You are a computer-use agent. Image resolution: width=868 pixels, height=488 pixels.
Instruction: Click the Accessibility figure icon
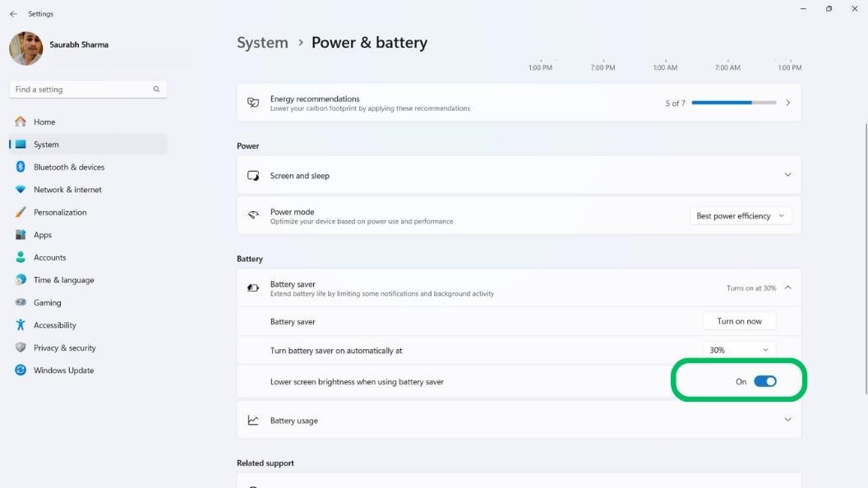pos(21,325)
